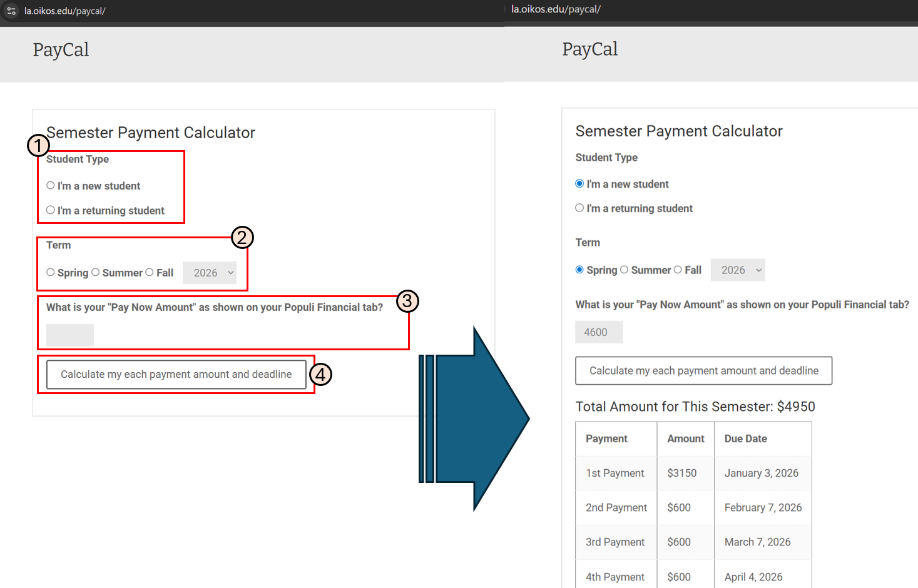The height and width of the screenshot is (588, 918).
Task: Open the 2026 year dropdown in red box 2
Action: pos(210,273)
